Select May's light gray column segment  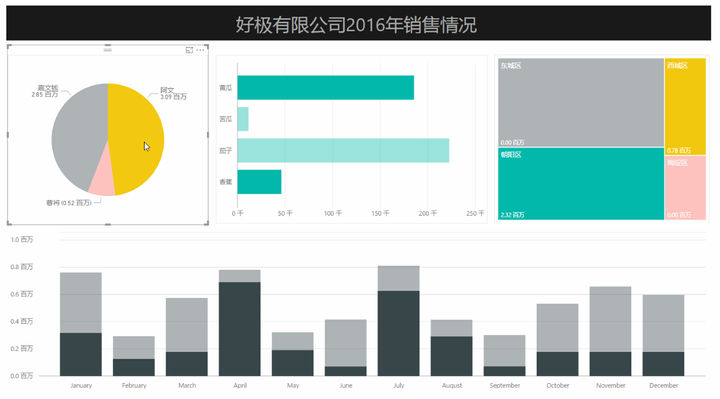(x=292, y=341)
